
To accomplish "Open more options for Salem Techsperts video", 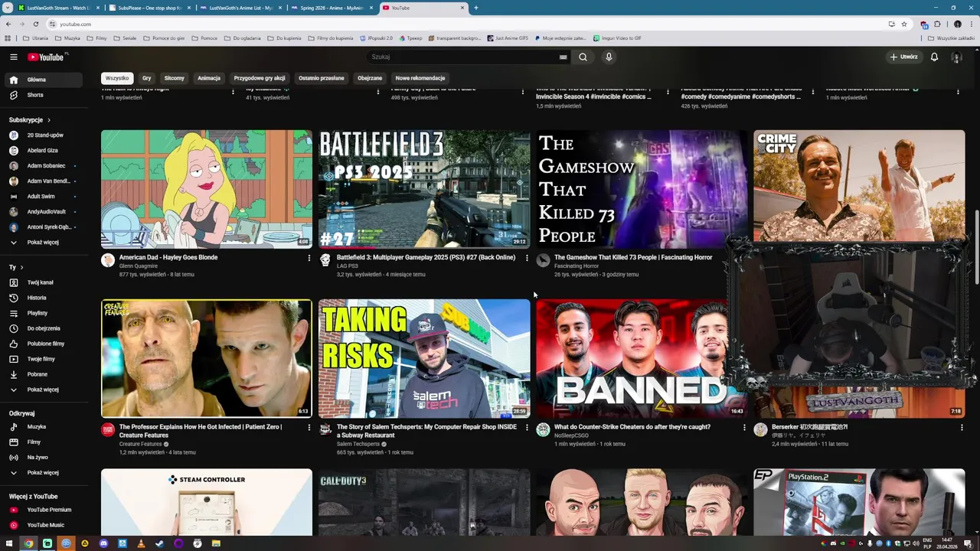I will [527, 428].
